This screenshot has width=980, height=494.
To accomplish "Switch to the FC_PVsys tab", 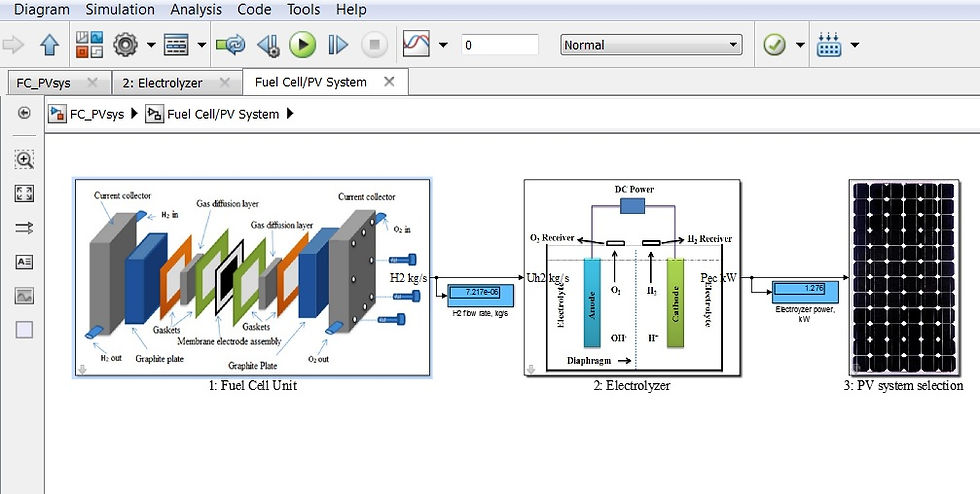I will point(44,83).
